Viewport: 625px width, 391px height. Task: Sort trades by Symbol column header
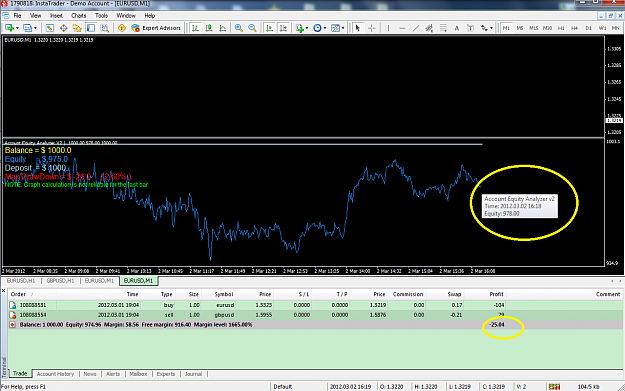click(x=224, y=294)
